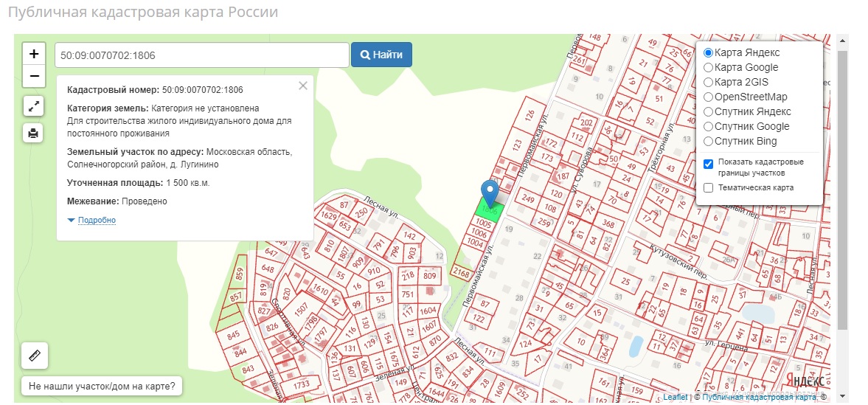Click parcel 1006 on the map
Viewport: 868px width, 405px height.
(479, 234)
